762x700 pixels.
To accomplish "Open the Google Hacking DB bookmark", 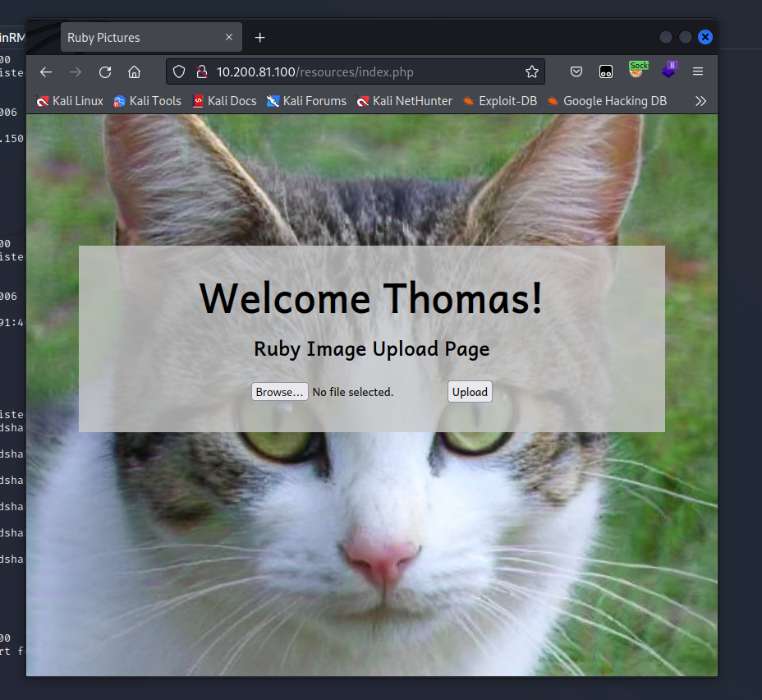I will [x=607, y=101].
